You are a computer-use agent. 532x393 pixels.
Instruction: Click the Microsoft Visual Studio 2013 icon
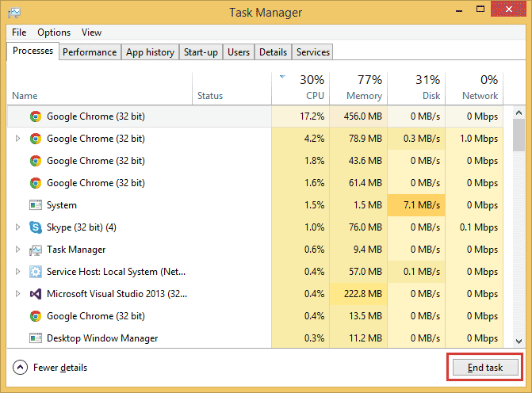tap(36, 294)
